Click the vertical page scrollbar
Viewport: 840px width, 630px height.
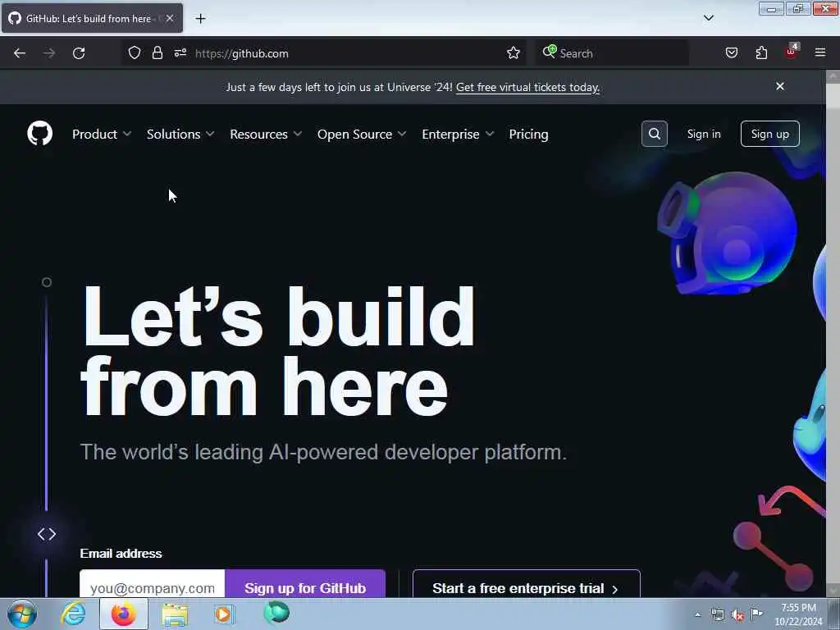coord(833,334)
